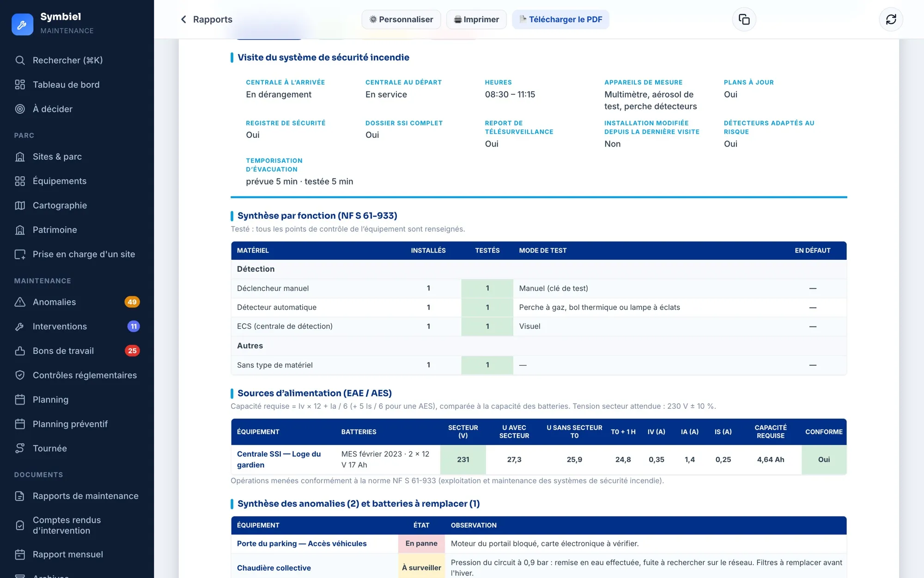Click the Symbiel wrench logo icon
Screen dimensions: 924x578
(22, 24)
